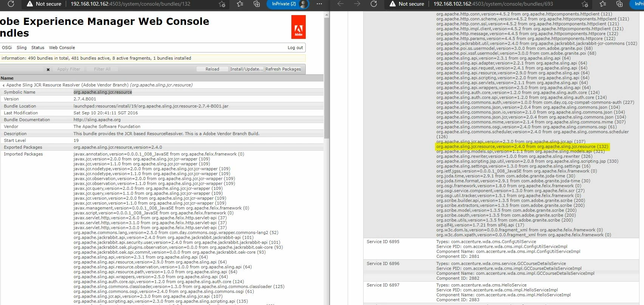Open the Status menu

tap(38, 48)
